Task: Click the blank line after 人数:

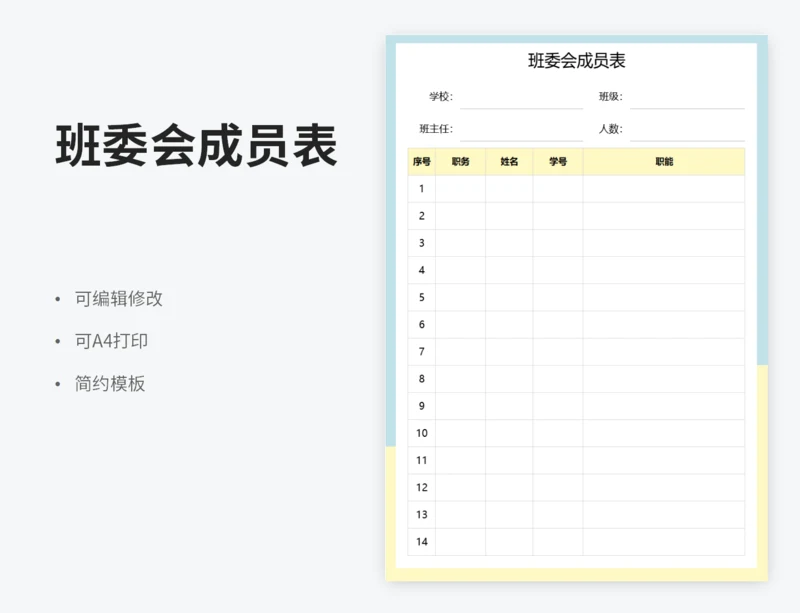Action: [687, 130]
